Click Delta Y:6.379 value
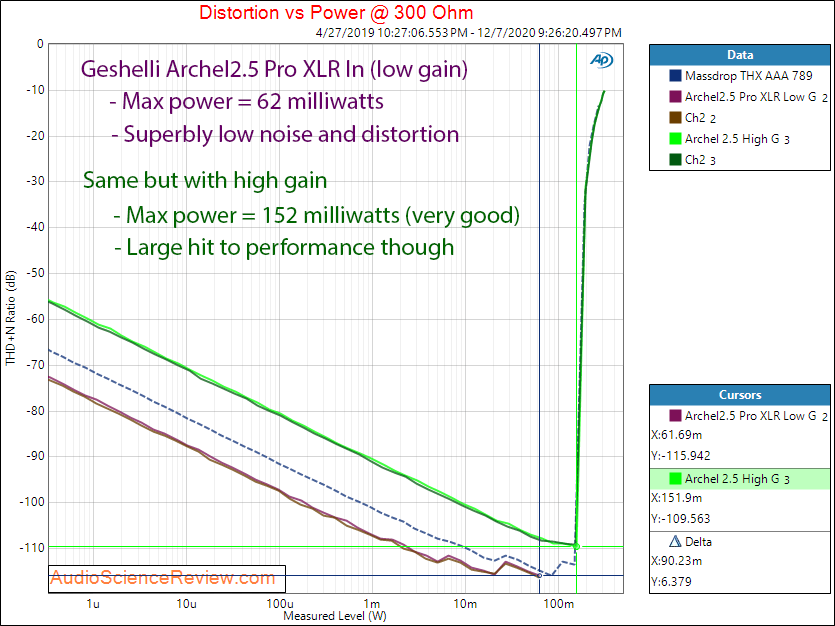The image size is (835, 626). click(x=672, y=581)
